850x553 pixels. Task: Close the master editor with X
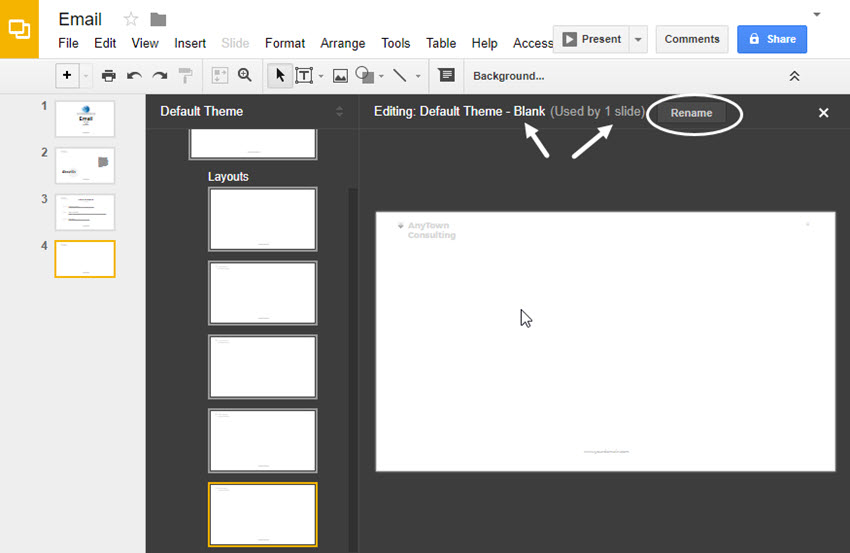click(823, 113)
